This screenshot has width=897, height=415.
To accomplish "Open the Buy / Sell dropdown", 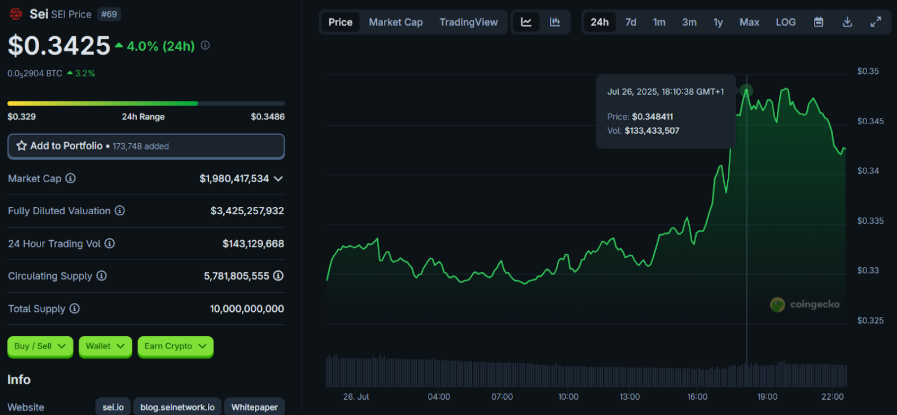I will (40, 346).
